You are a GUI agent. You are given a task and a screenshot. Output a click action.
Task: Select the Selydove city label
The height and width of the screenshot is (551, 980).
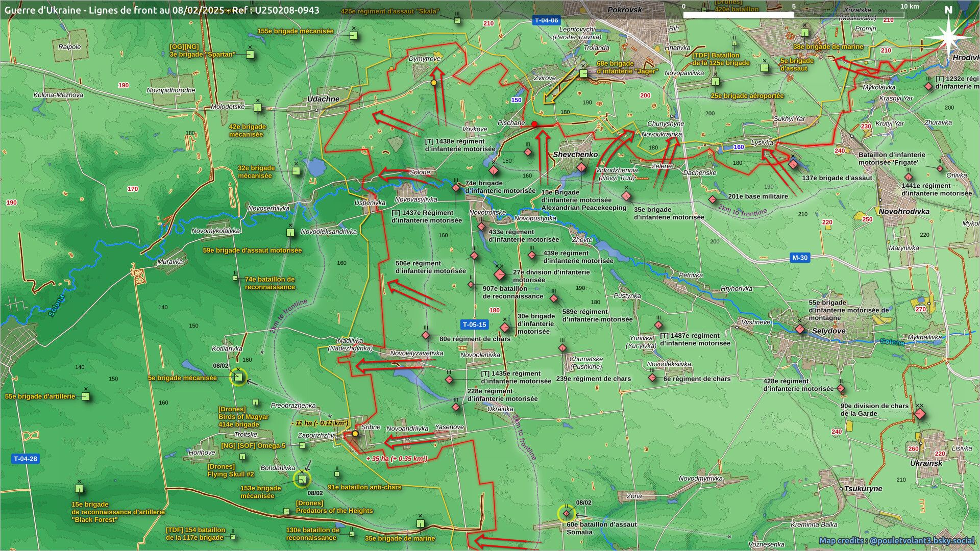(x=828, y=331)
